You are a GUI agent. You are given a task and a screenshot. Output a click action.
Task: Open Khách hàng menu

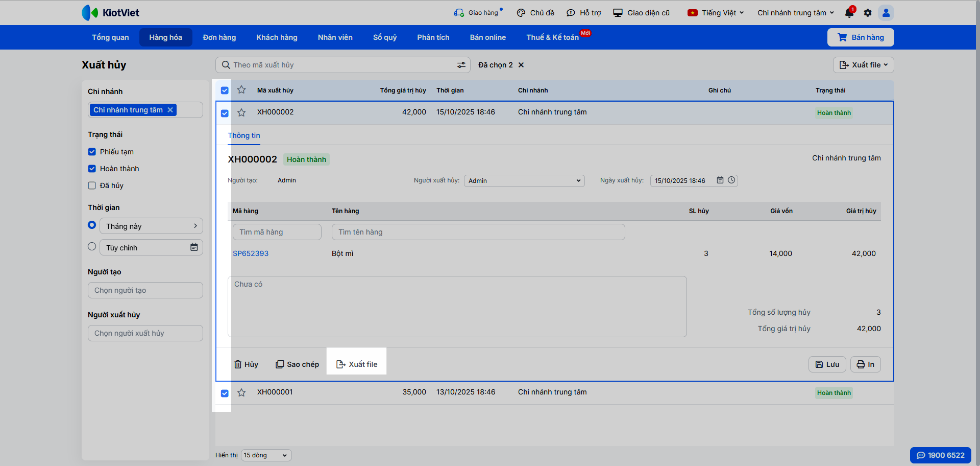277,37
